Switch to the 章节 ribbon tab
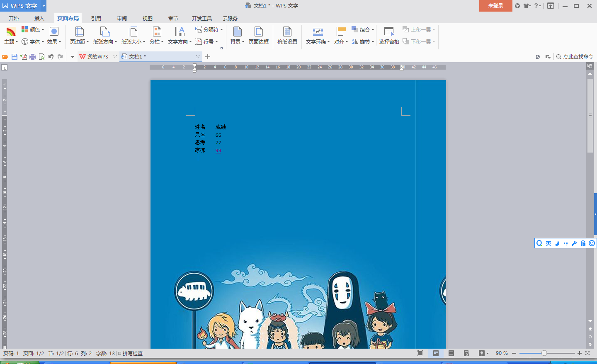Image resolution: width=597 pixels, height=364 pixels. click(x=173, y=18)
